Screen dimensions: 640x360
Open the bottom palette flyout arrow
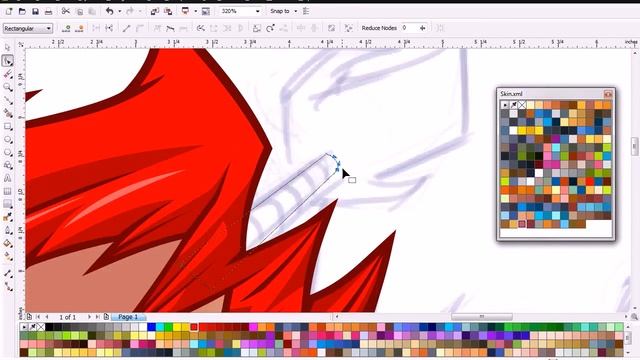pyautogui.click(x=24, y=327)
